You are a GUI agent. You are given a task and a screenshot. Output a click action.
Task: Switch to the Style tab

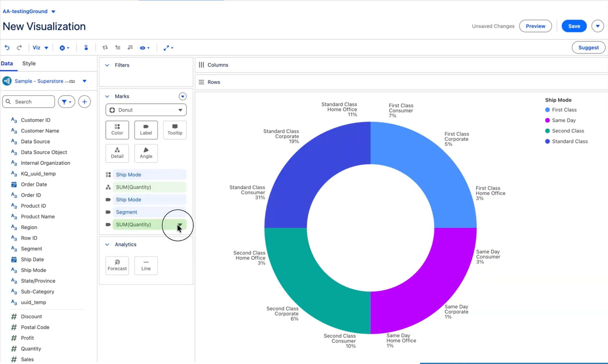(x=29, y=63)
